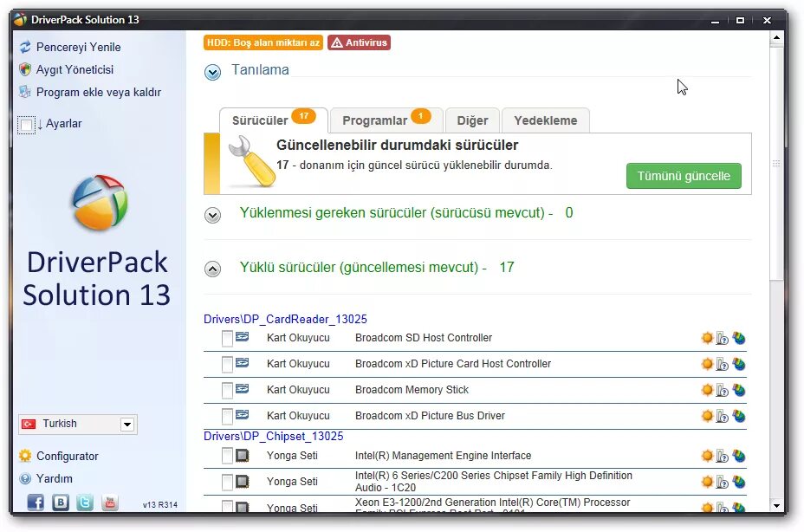Switch to the Yedekleme tab
The image size is (804, 532).
pyautogui.click(x=546, y=120)
